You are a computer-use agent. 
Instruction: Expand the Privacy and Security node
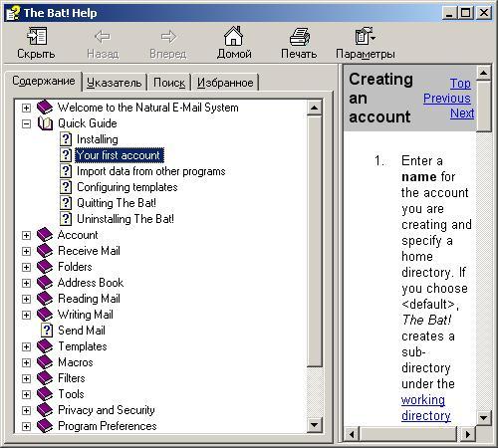point(26,410)
